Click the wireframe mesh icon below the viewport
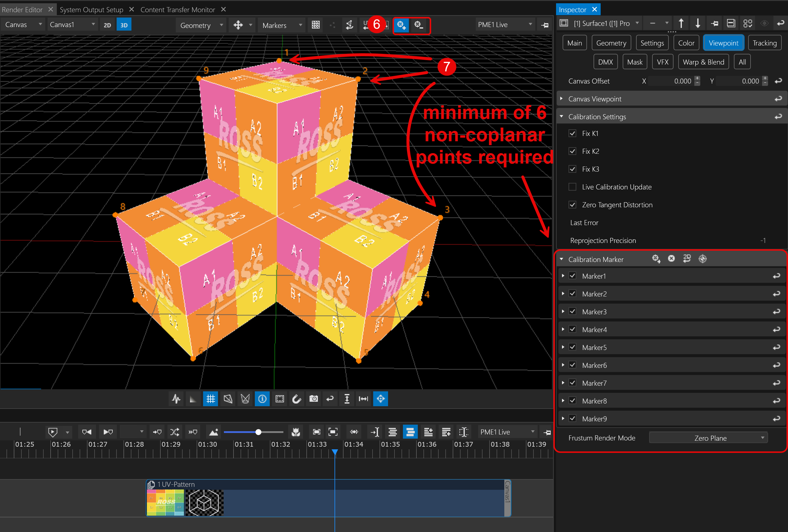 (x=228, y=399)
